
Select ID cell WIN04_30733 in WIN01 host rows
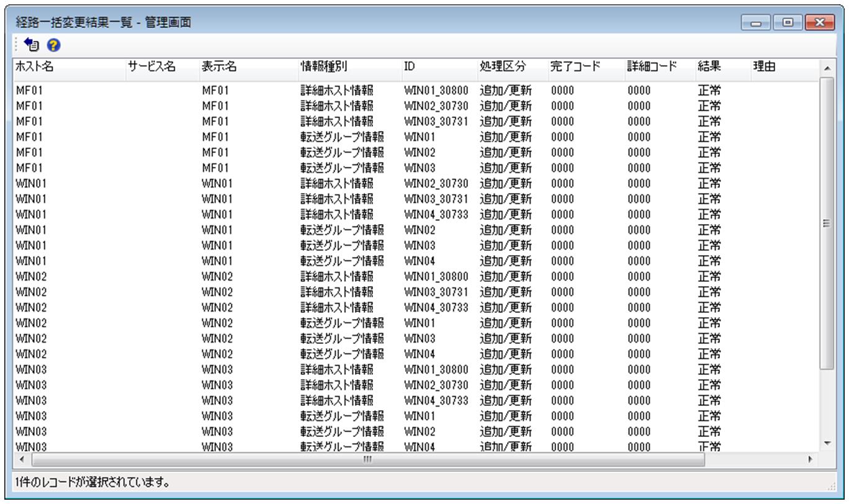[x=436, y=214]
